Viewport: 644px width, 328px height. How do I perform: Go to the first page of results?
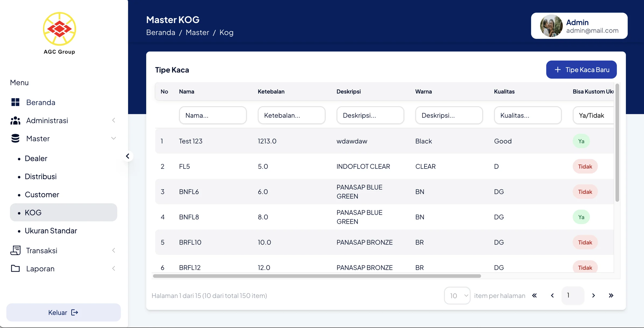(535, 295)
